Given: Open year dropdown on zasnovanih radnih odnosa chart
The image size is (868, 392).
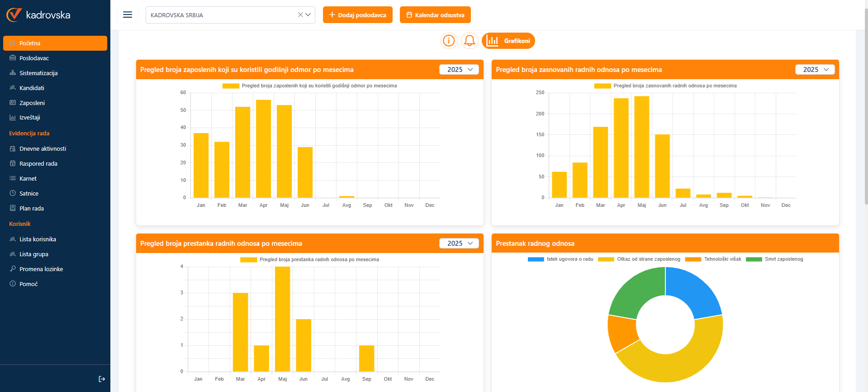Looking at the screenshot, I should coord(815,70).
